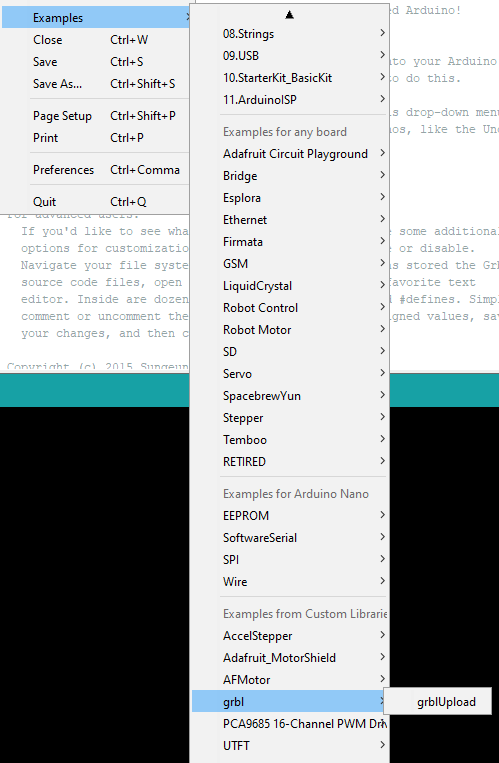Open Robot Control examples submenu
Screen dimensions: 499x763
pos(290,308)
